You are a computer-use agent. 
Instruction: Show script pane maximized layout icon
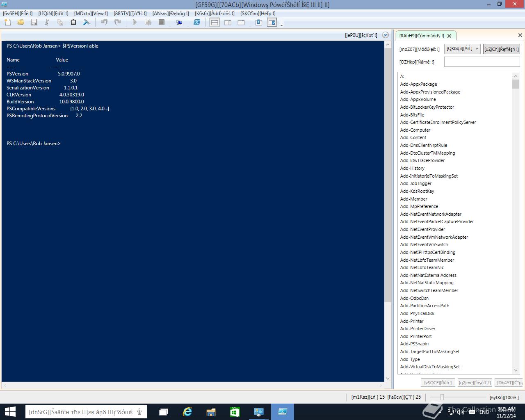(241, 22)
